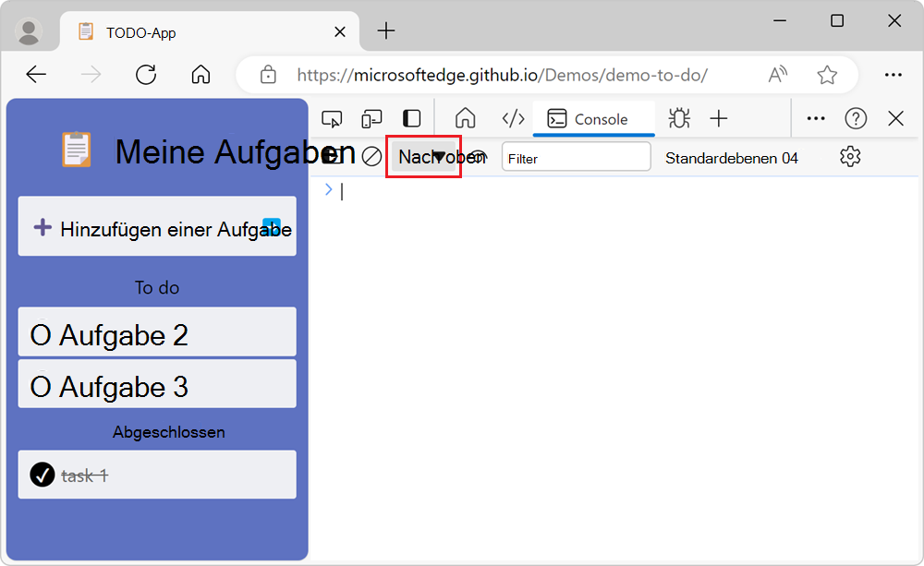Image resolution: width=924 pixels, height=566 pixels.
Task: Open the Nach oben frame selector
Action: [423, 157]
